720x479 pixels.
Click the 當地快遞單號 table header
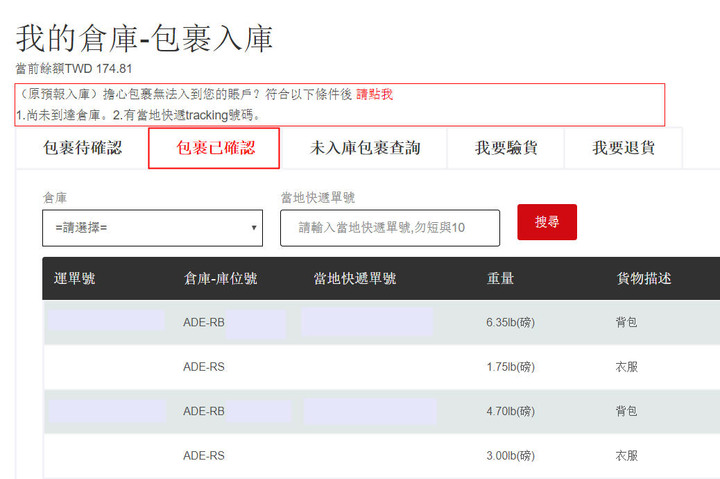coord(354,278)
